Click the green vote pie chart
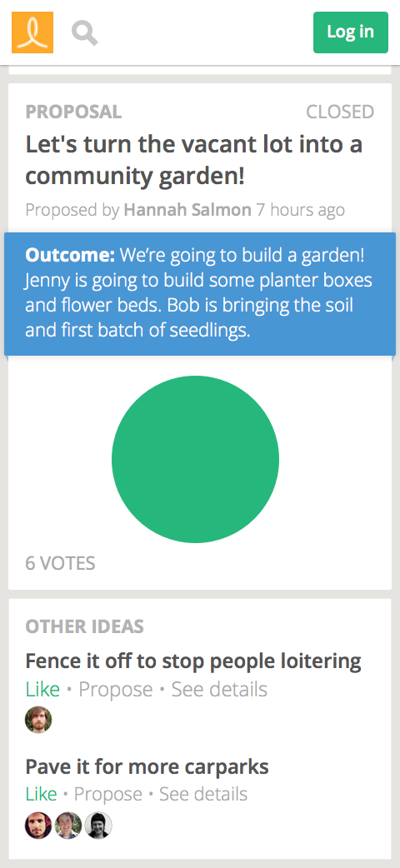The height and width of the screenshot is (868, 400). pyautogui.click(x=196, y=459)
